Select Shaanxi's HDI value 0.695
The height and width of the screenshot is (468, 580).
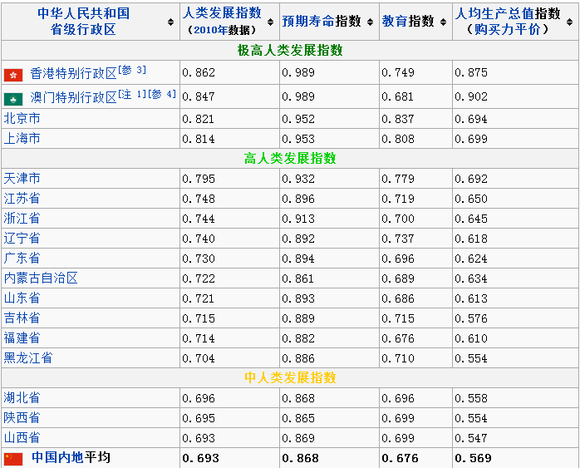(199, 419)
